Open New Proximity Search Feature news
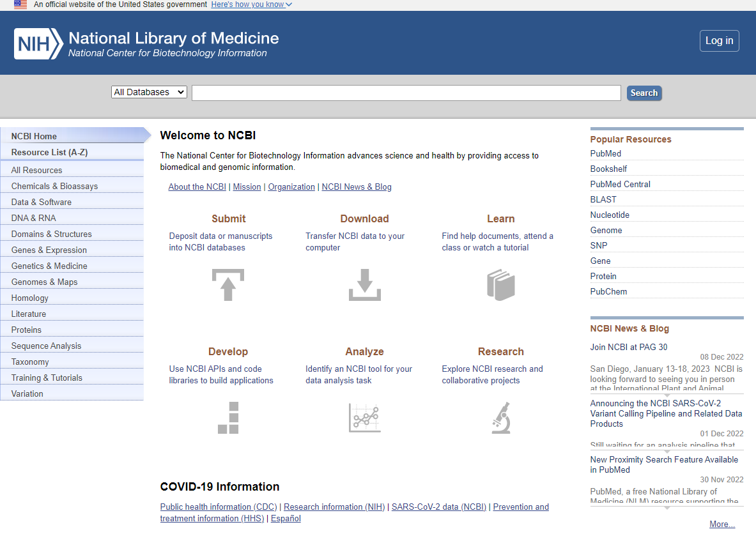The image size is (756, 543). point(664,464)
